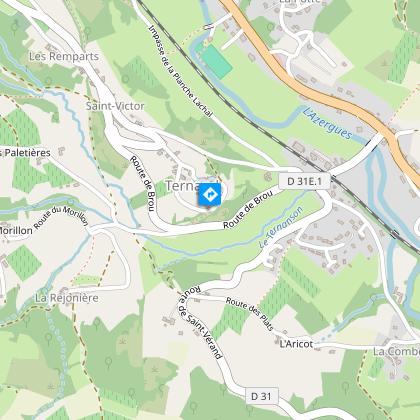The image size is (420, 420).
Task: Click the L'Aricot place label
Action: pos(296,344)
